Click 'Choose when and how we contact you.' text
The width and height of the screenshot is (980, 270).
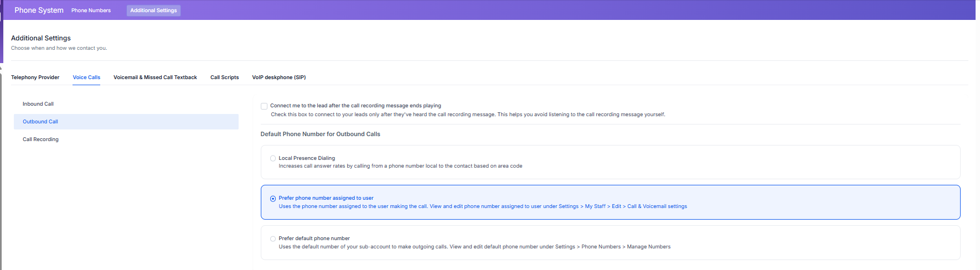pyautogui.click(x=59, y=48)
